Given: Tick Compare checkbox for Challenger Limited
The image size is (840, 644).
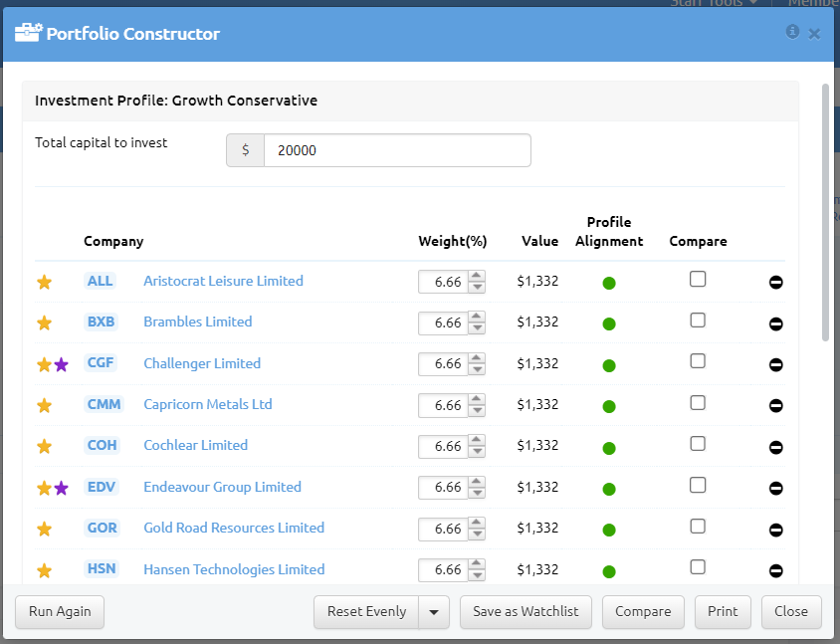Looking at the screenshot, I should [698, 361].
